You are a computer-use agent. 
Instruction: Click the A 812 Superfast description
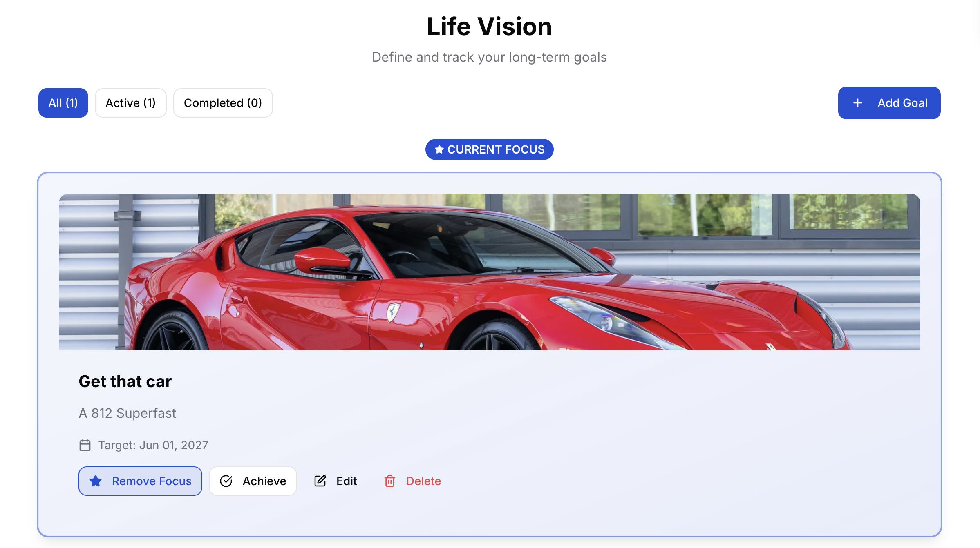tap(127, 413)
